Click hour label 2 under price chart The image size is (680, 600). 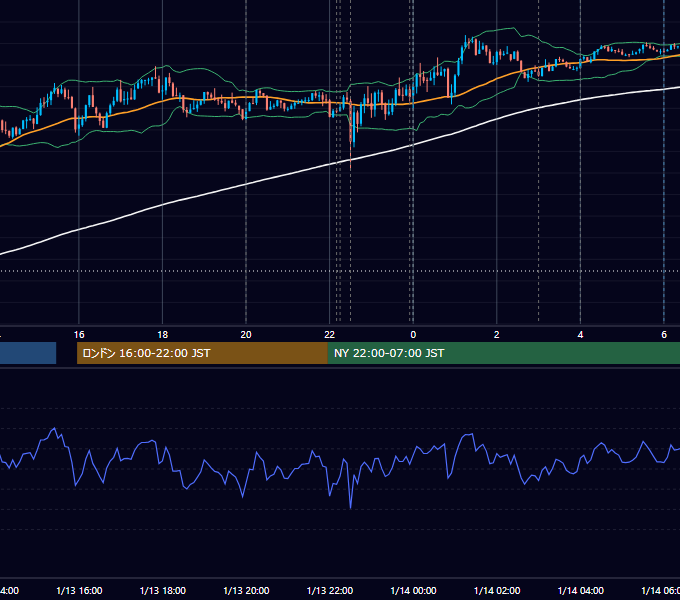(x=497, y=335)
